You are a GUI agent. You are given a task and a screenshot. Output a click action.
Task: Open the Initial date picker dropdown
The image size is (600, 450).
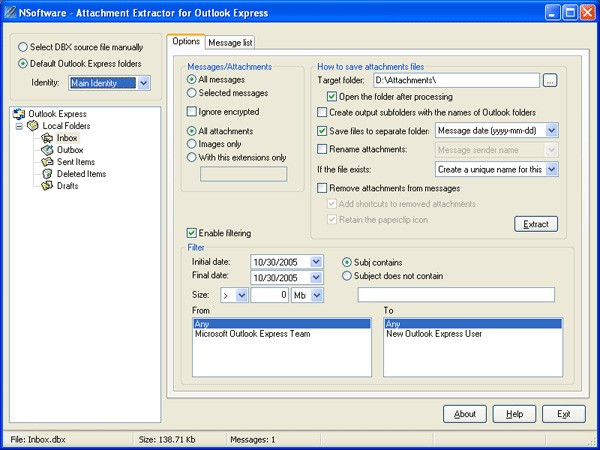[x=316, y=262]
